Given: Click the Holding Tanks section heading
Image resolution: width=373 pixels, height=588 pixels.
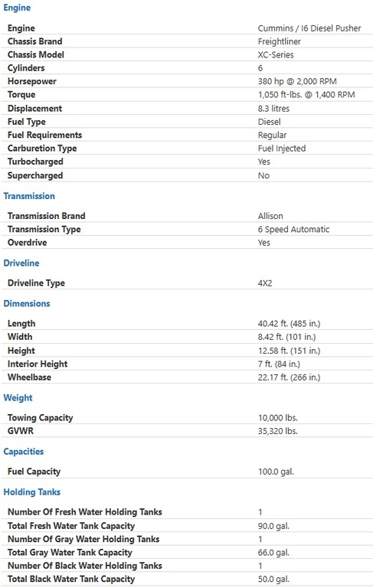Looking at the screenshot, I should click(32, 492).
